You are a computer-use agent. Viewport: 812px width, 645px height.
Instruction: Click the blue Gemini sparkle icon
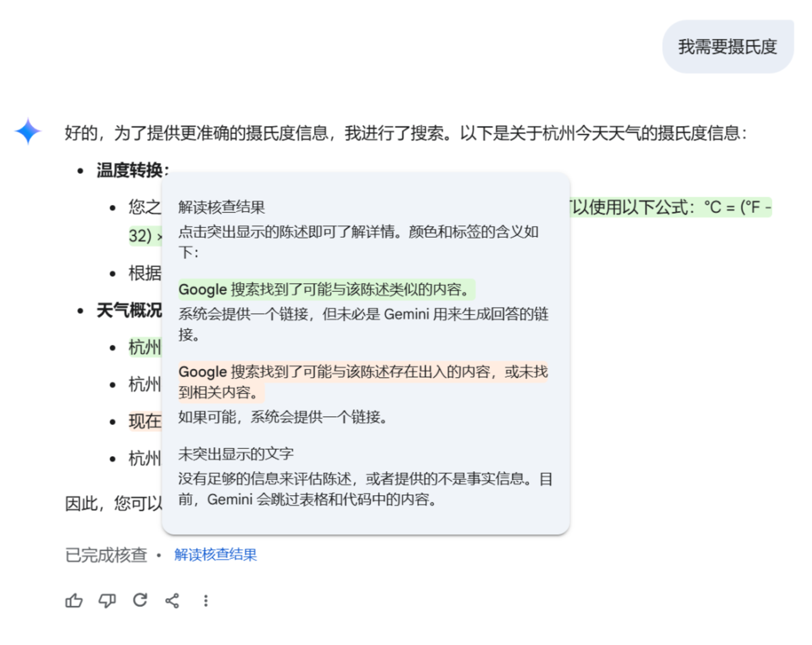pyautogui.click(x=28, y=131)
